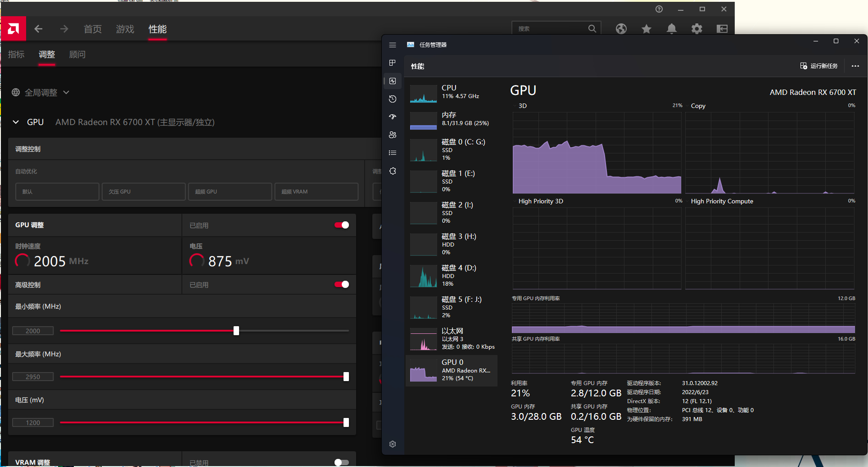Click the 共享 GPU 内存利用率 graph

click(x=683, y=359)
